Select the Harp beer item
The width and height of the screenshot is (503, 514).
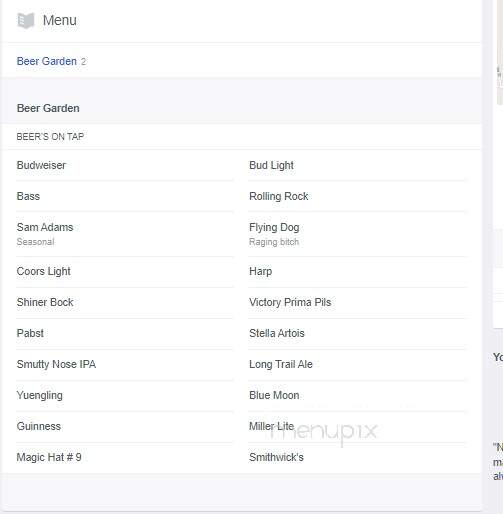261,271
